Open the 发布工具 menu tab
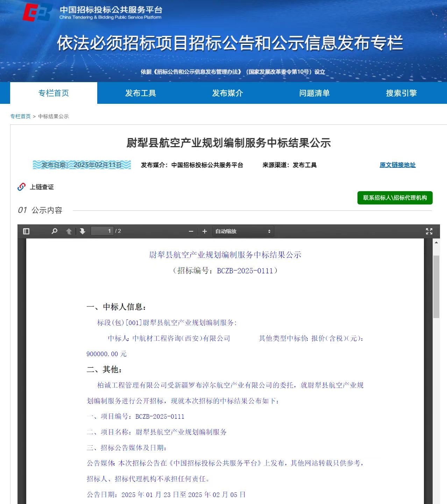 pyautogui.click(x=141, y=93)
